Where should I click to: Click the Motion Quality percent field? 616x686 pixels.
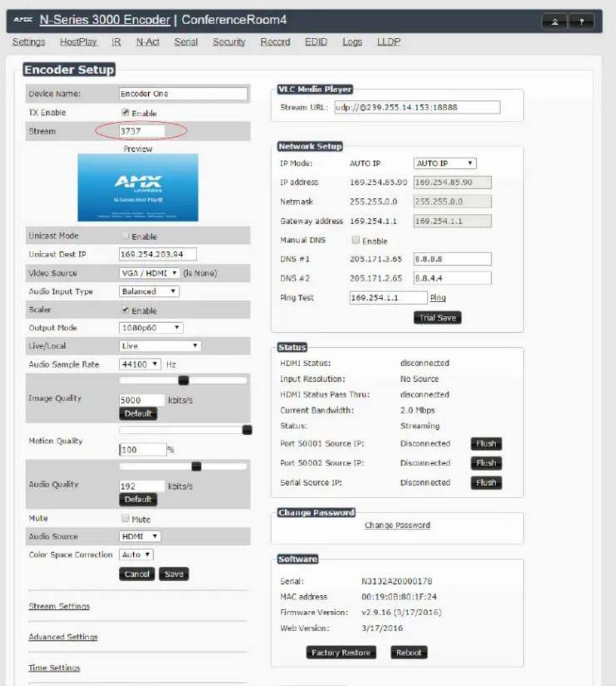(142, 450)
